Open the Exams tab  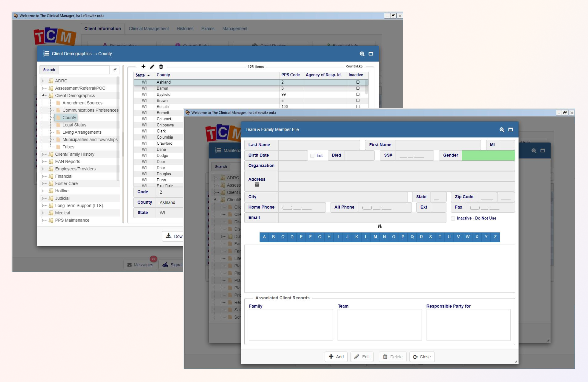click(208, 29)
